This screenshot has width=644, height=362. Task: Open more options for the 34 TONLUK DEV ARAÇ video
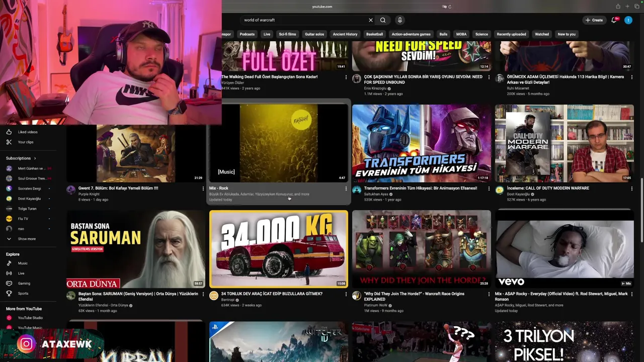pos(346,294)
